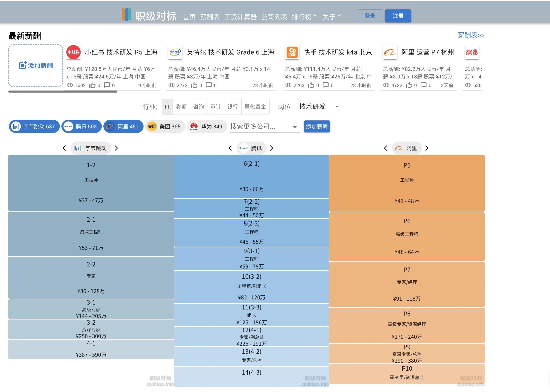Open comments on the 阿里 运营 P7 post

(x=423, y=85)
